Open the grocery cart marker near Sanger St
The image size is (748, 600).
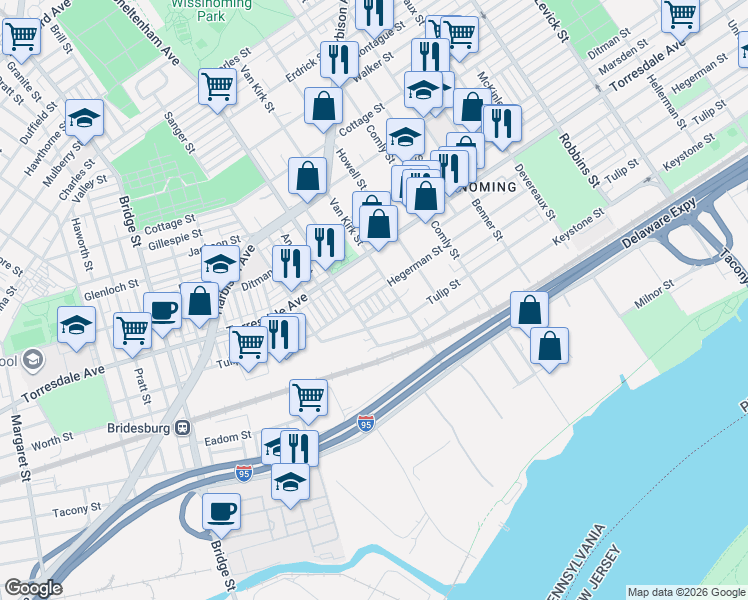pos(218,88)
